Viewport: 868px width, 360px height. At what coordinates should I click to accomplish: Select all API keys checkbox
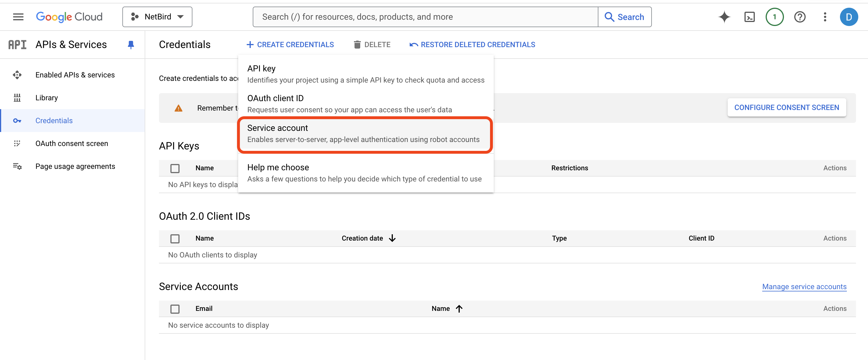pos(175,168)
